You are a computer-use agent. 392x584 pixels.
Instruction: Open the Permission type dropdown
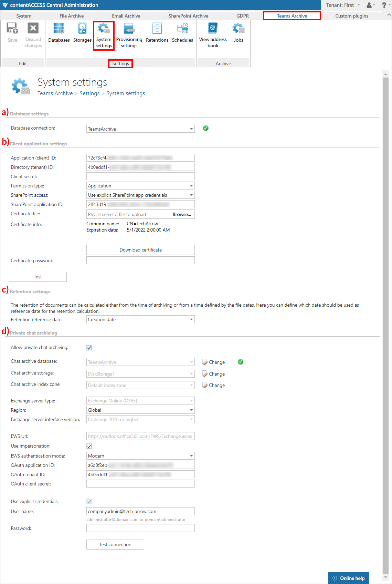(x=191, y=186)
